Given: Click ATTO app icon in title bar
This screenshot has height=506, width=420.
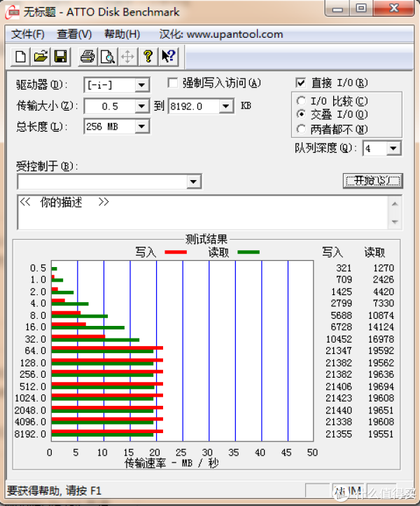Looking at the screenshot, I should [13, 12].
